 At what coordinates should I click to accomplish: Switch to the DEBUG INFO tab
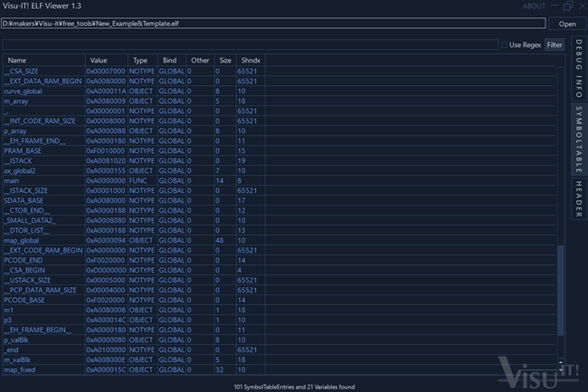pos(579,68)
